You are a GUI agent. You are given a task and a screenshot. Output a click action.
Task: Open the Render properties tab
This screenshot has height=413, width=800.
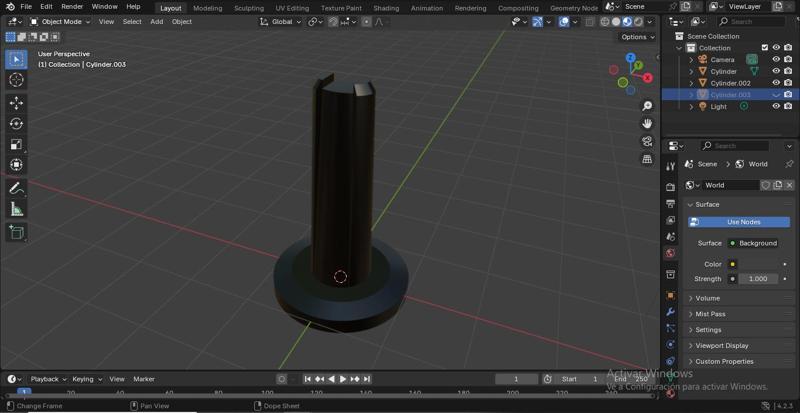670,187
